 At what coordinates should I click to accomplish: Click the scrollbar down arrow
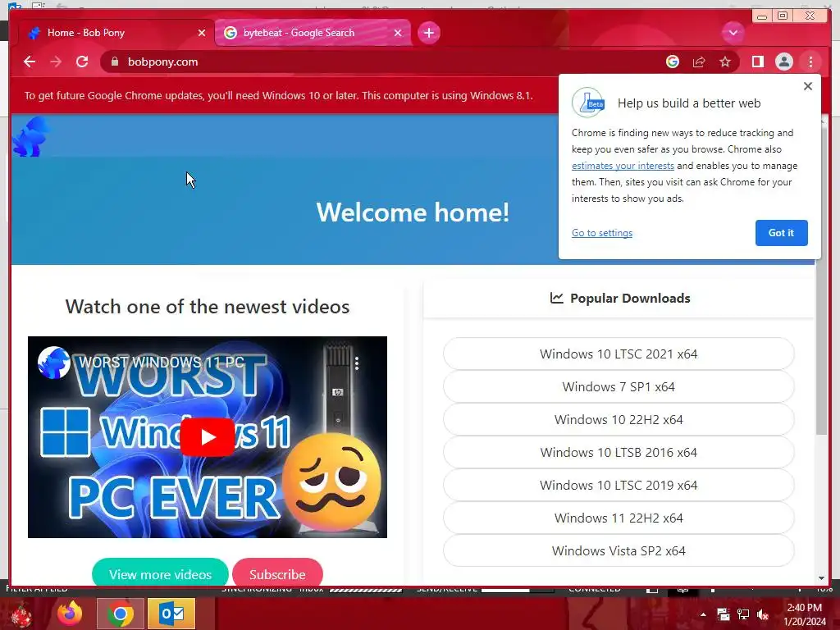click(x=821, y=578)
